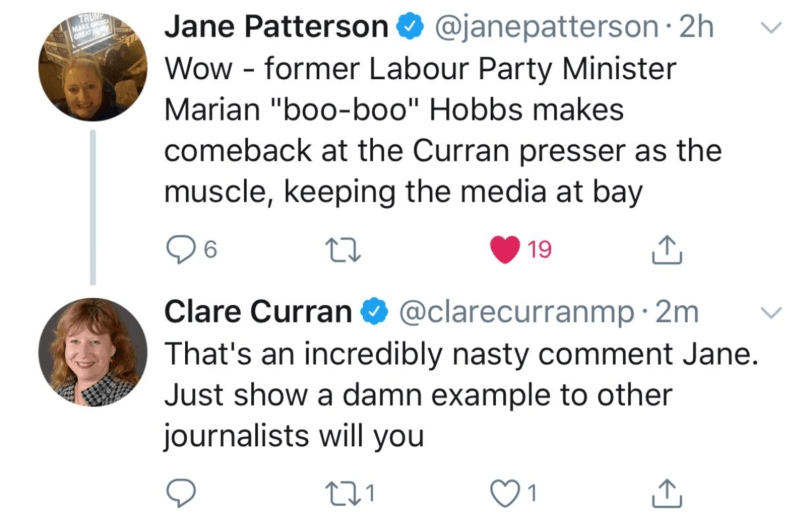Open options chevron on Jane Patterson's tweet
The image size is (810, 519).
coord(771,28)
